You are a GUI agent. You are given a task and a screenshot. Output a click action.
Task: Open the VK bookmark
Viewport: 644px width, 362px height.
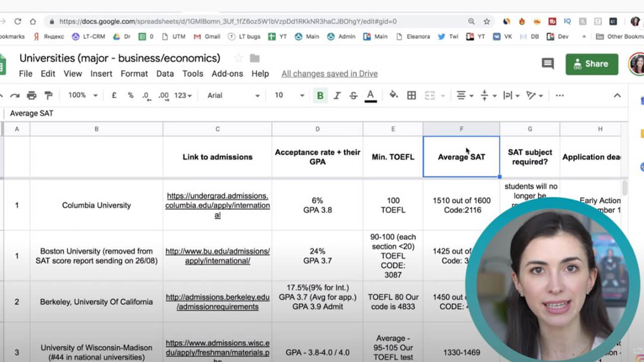click(502, 36)
